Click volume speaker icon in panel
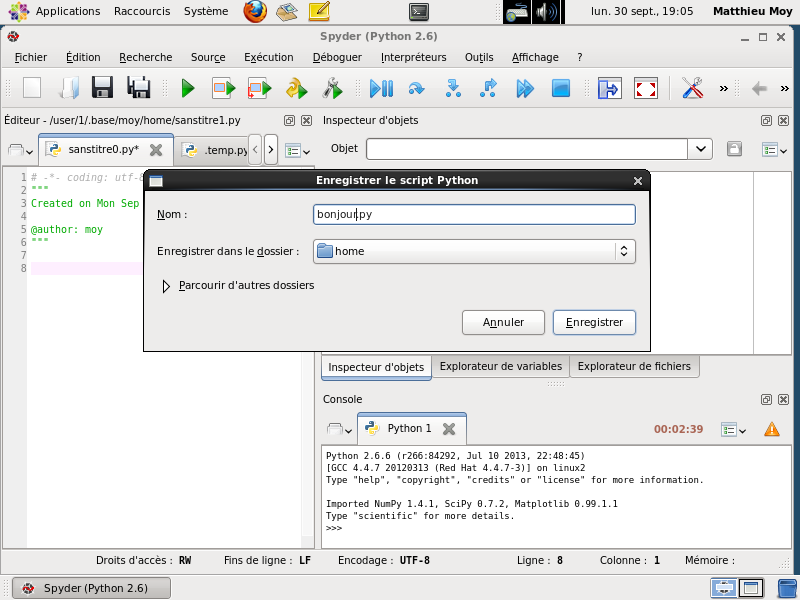 (x=545, y=12)
